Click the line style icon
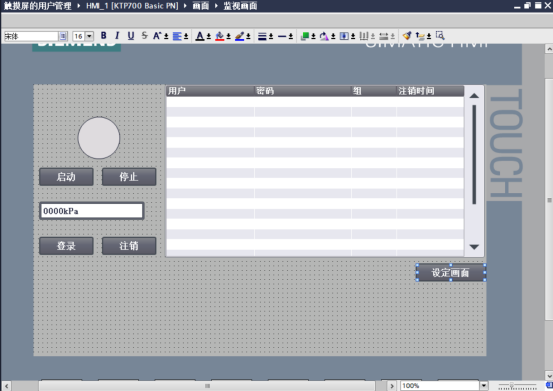Image resolution: width=553 pixels, height=391 pixels. tap(282, 36)
